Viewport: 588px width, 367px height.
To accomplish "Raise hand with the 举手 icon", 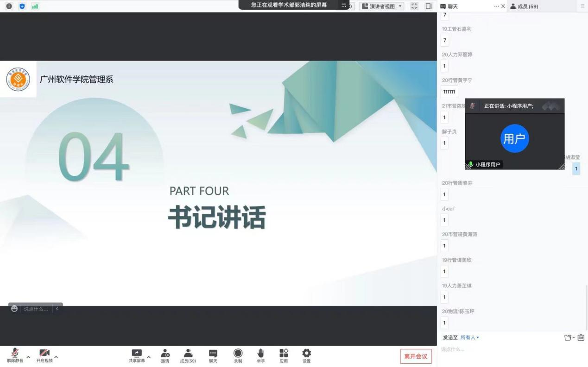I will 260,354.
